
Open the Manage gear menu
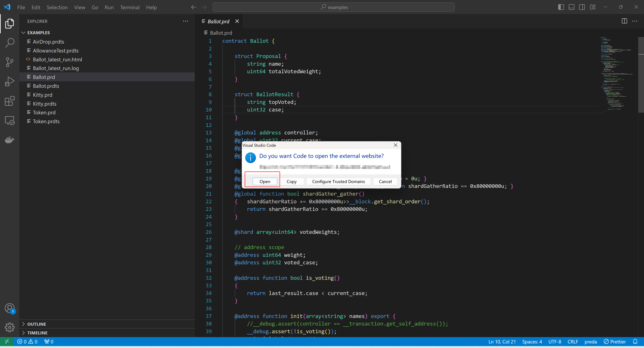[10, 327]
